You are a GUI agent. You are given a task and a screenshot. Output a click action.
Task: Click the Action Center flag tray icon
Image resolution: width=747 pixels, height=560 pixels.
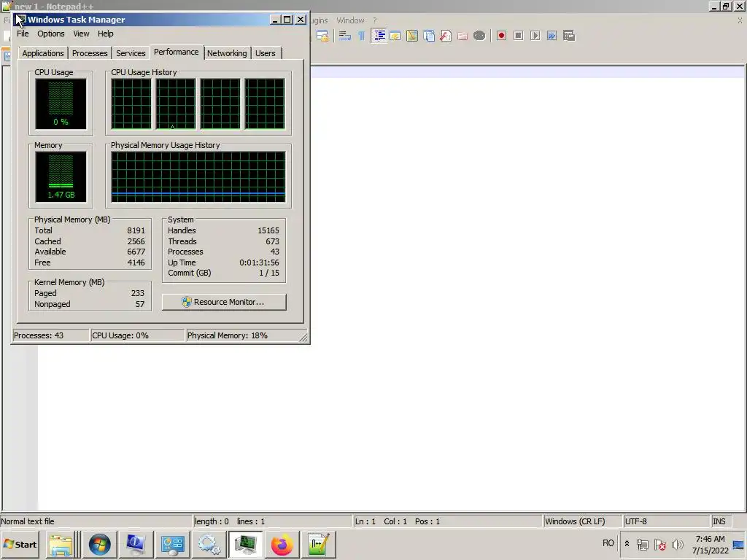tap(659, 544)
